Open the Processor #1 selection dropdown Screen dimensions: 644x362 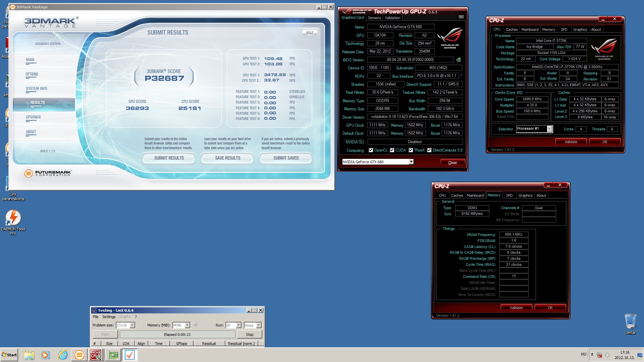(549, 129)
